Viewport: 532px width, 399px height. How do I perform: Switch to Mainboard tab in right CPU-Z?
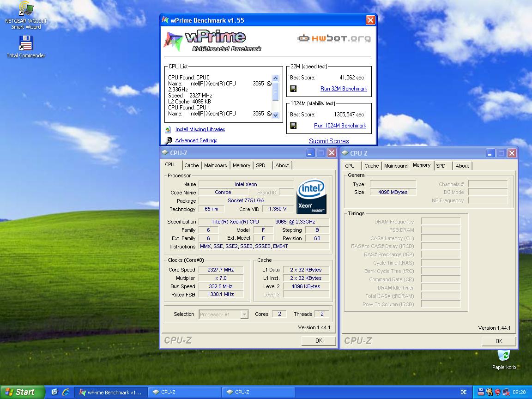pos(396,166)
